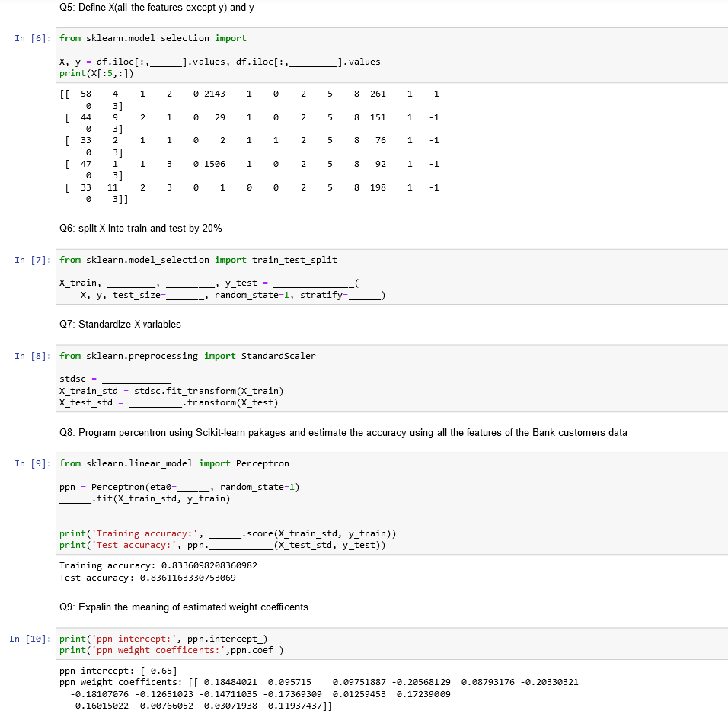
Task: Click the blank after 'test_size=' in cell 7
Action: click(186, 296)
